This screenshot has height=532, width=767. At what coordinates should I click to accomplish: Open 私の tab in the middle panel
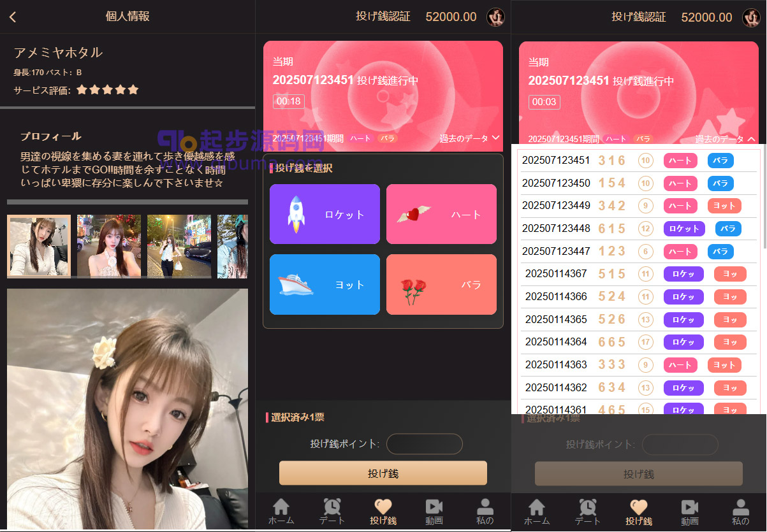click(x=485, y=512)
